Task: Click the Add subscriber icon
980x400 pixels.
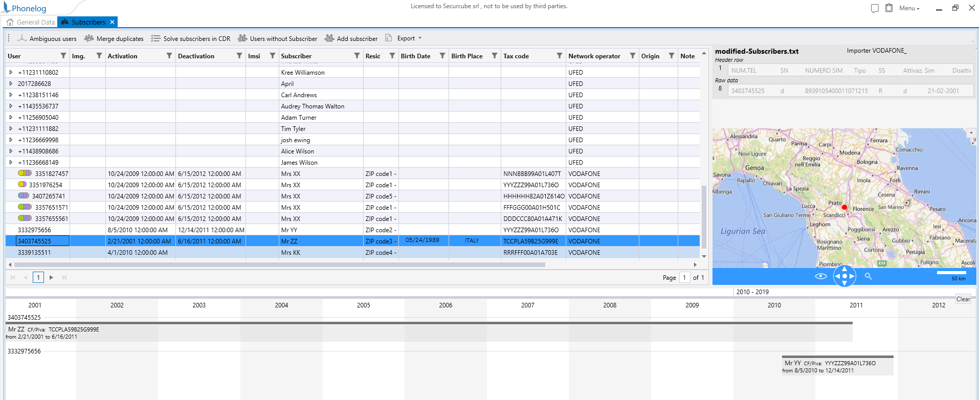Action: (329, 38)
